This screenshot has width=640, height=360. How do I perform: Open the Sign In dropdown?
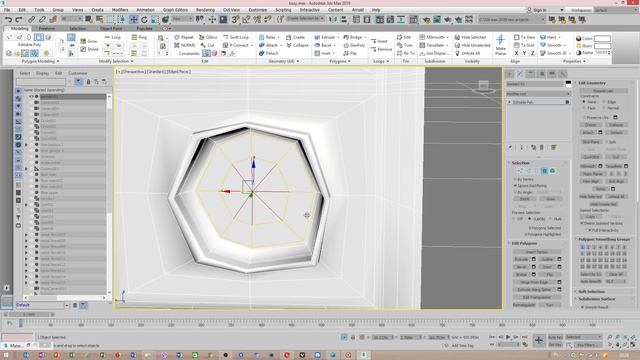562,10
